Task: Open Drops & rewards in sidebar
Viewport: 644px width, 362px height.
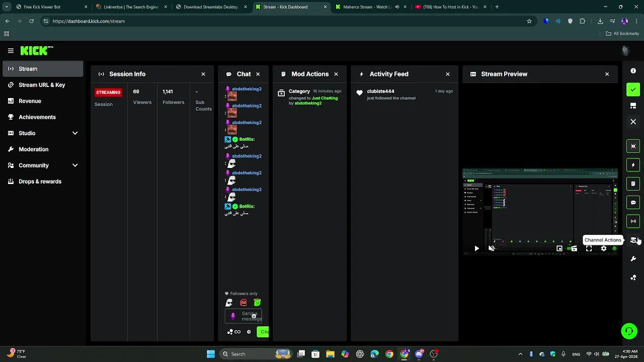Action: 43,182
